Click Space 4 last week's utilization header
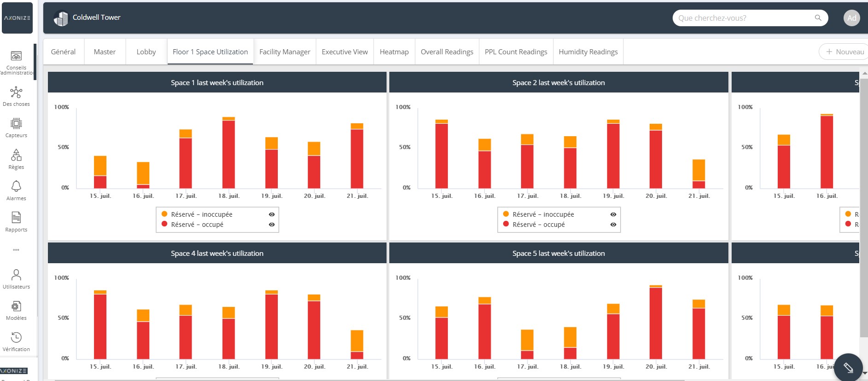868x381 pixels. (217, 253)
